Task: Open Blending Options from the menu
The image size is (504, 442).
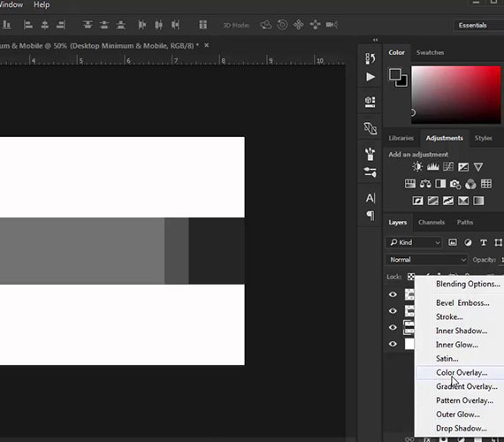Action: (468, 284)
